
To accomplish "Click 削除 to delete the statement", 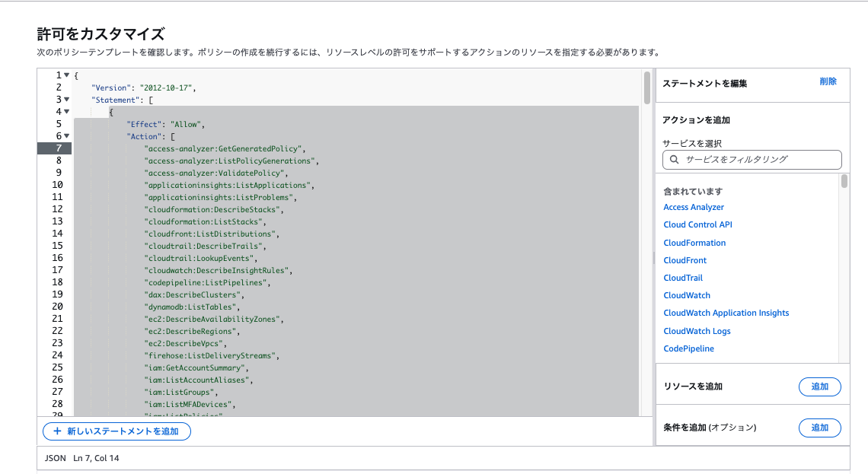I will coord(828,81).
